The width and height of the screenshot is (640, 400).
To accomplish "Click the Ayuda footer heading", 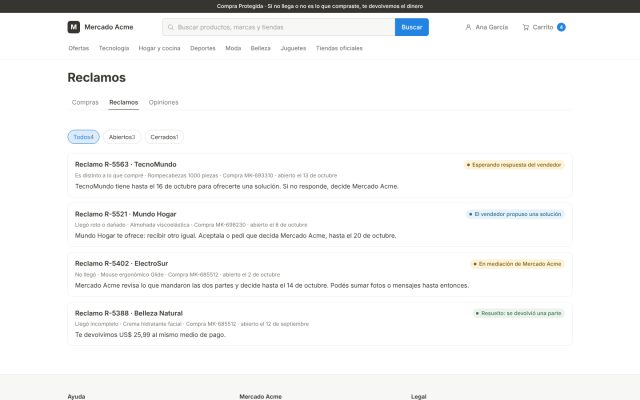I will (76, 396).
